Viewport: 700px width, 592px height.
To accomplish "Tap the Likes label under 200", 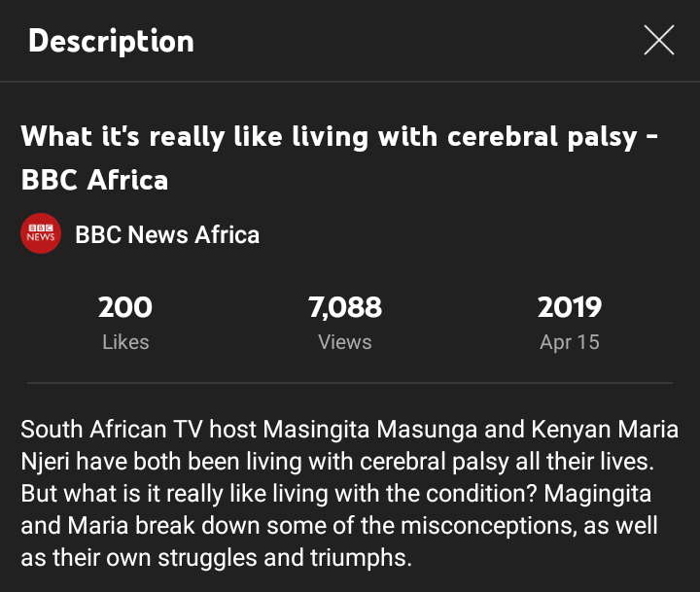I will [125, 342].
